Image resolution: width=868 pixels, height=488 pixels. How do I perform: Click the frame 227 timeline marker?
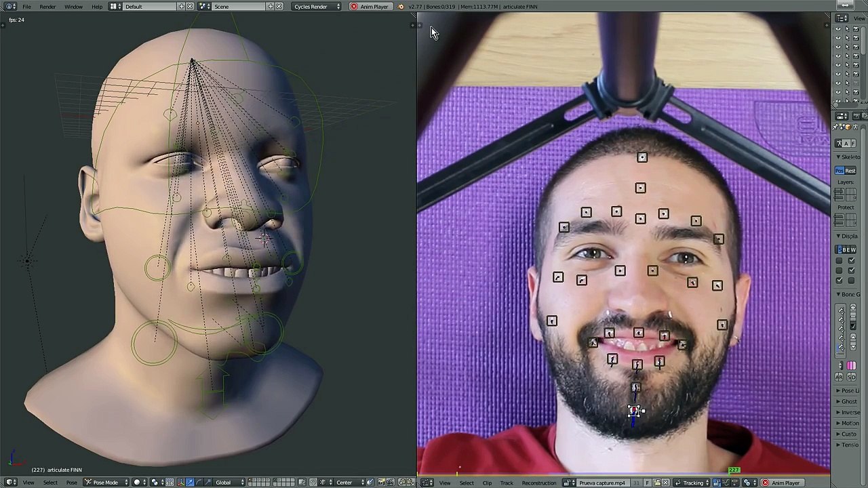(x=734, y=470)
